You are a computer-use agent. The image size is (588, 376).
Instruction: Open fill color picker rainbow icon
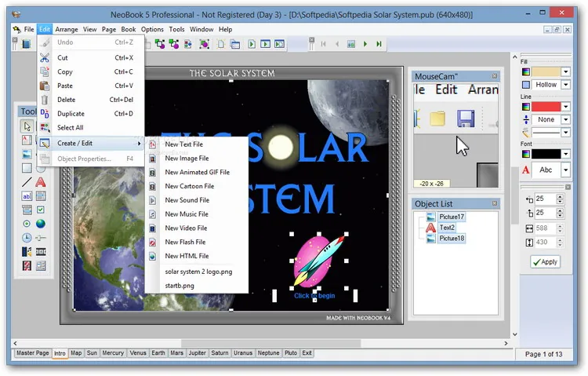pos(526,71)
